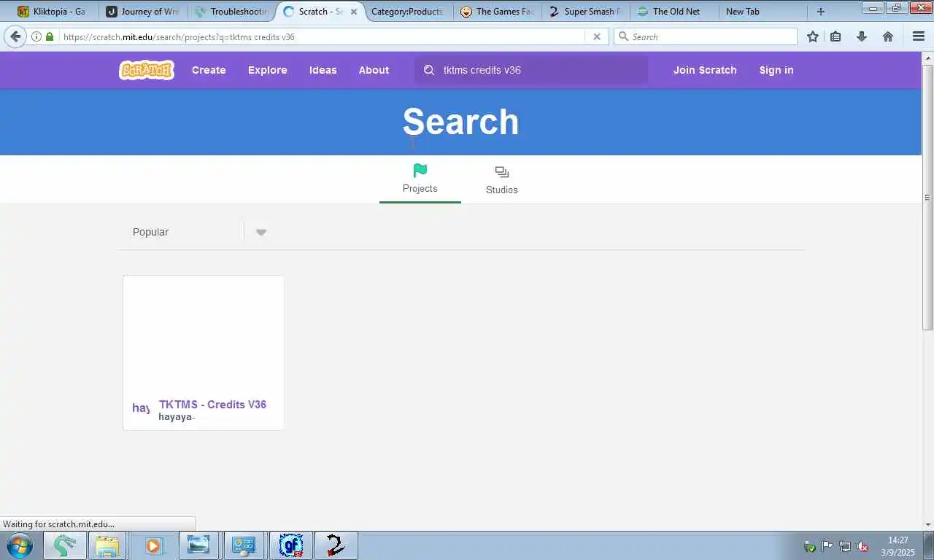
Task: Click Join Scratch link
Action: point(705,70)
